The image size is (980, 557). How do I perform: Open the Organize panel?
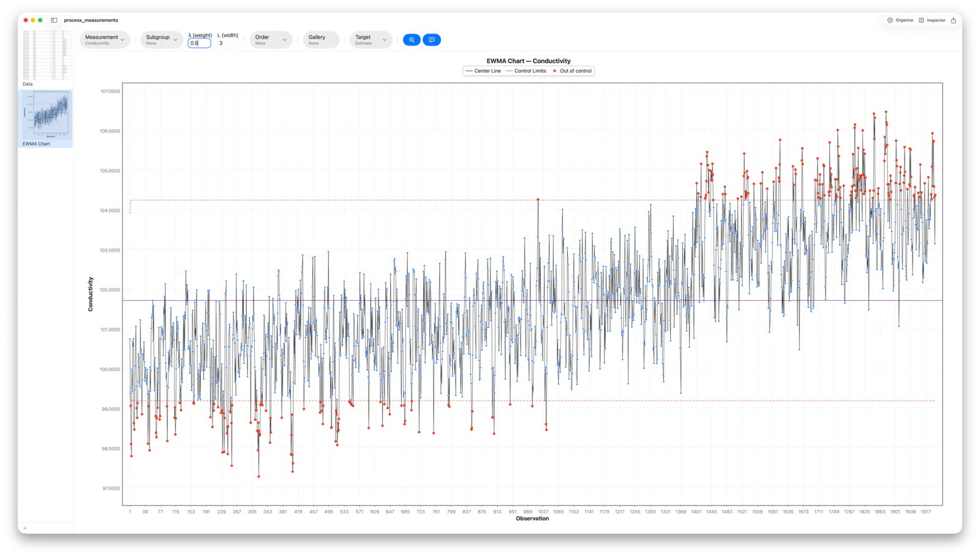click(x=900, y=20)
